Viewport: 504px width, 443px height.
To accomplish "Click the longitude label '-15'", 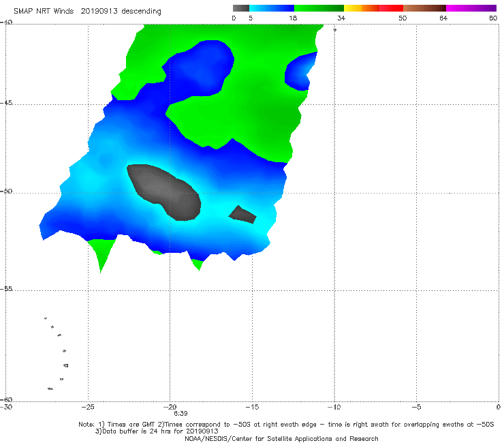I will [x=252, y=407].
